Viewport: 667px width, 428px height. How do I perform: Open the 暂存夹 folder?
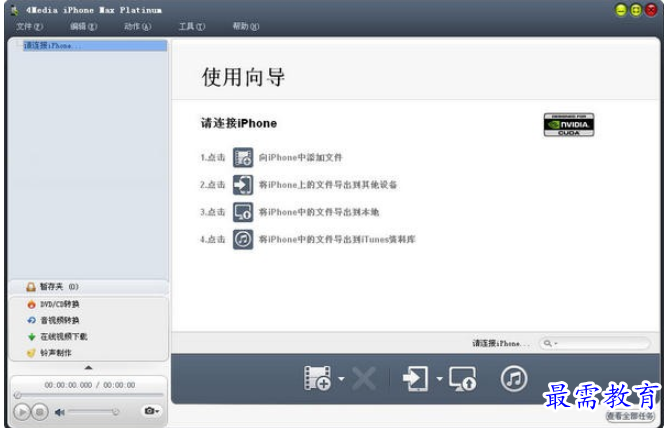click(88, 287)
